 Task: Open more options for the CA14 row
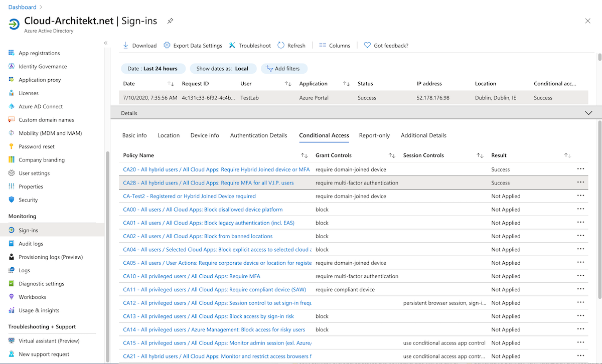pyautogui.click(x=581, y=329)
